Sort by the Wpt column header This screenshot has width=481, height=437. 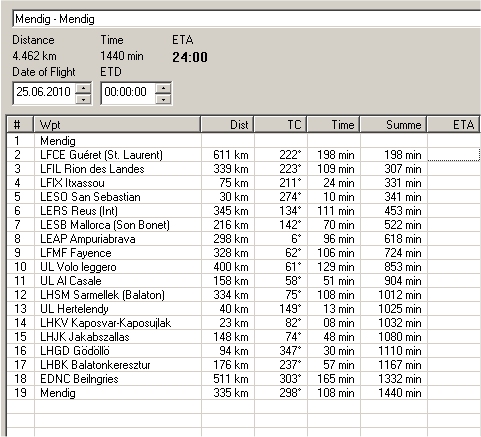point(117,125)
